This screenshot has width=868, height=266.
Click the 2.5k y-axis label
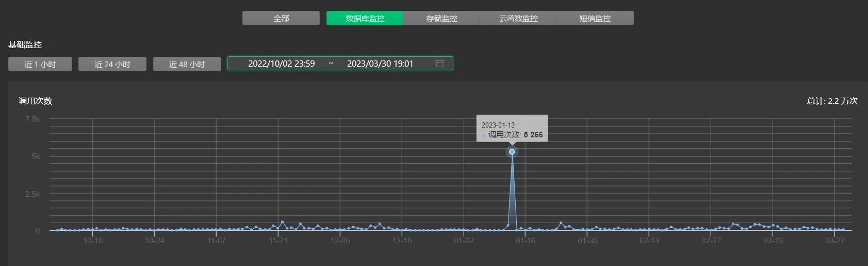32,194
